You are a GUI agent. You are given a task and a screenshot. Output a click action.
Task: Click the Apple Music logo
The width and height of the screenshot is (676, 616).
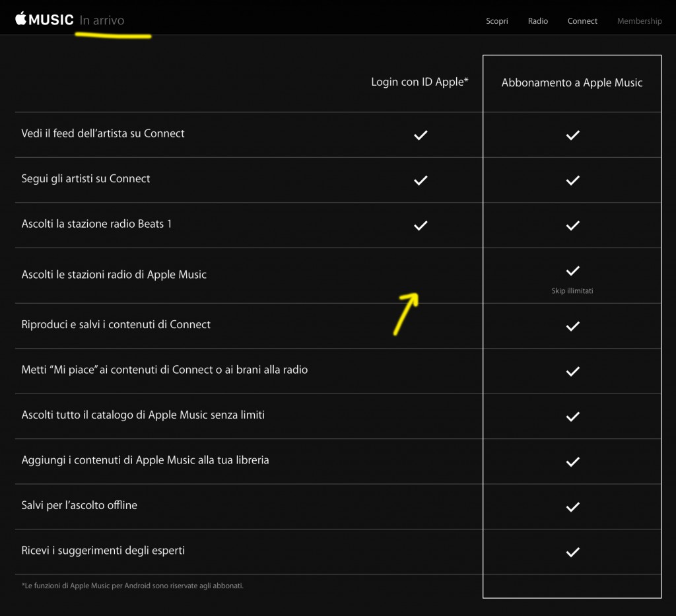pyautogui.click(x=44, y=19)
